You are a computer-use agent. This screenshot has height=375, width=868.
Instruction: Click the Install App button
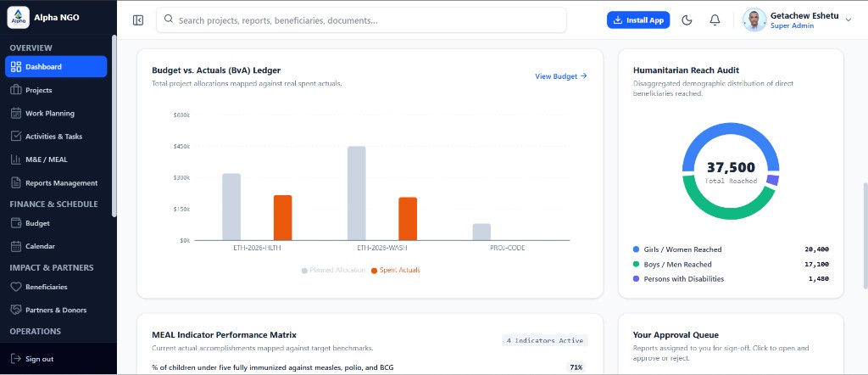tap(638, 20)
